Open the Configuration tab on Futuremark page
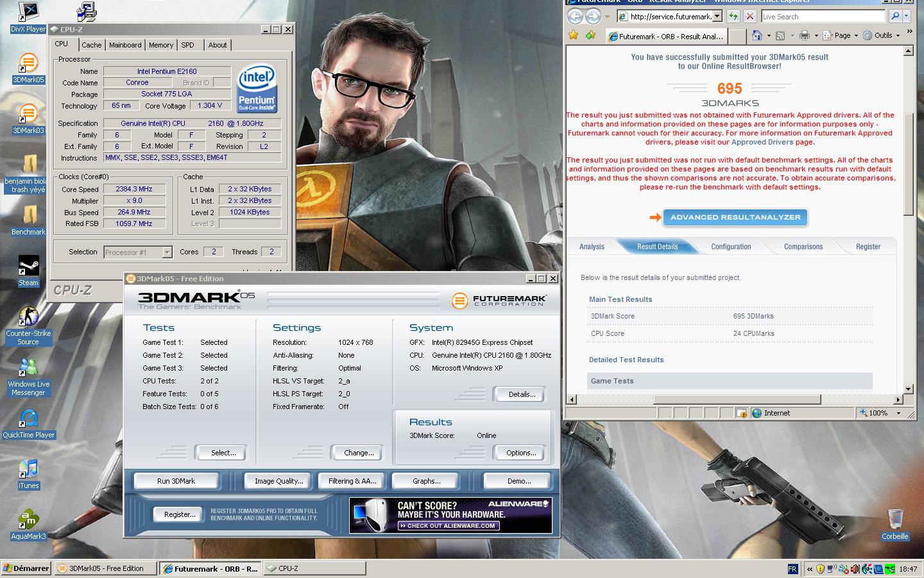The height and width of the screenshot is (578, 924). click(x=731, y=247)
